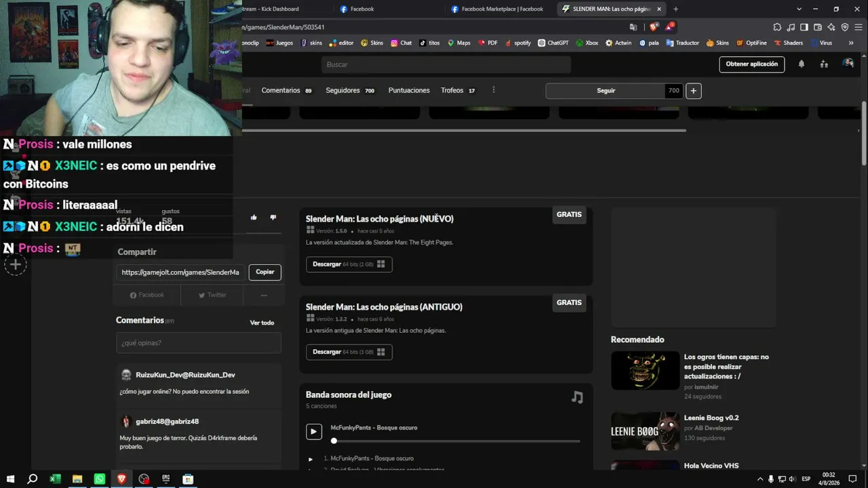This screenshot has width=868, height=488.
Task: Open the TikTok 'titos' bookmark
Action: pos(429,43)
